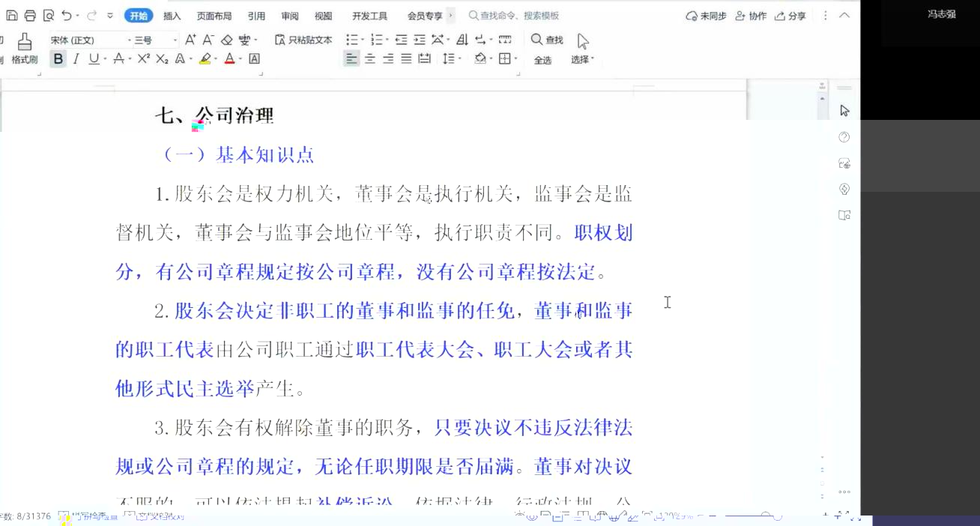Screen dimensions: 980x526
Task: Open the 会员专享 ribbon tab
Action: click(x=425, y=16)
